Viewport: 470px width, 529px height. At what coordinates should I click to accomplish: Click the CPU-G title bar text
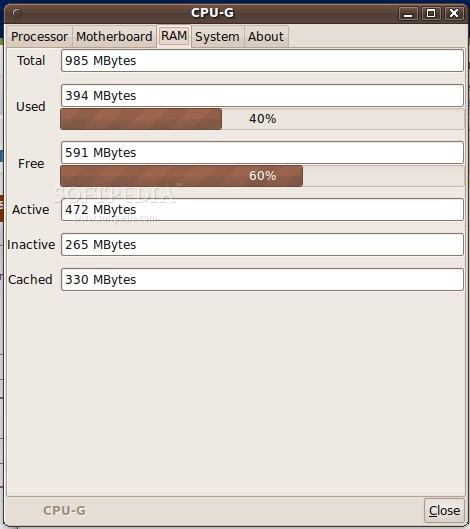tap(212, 13)
